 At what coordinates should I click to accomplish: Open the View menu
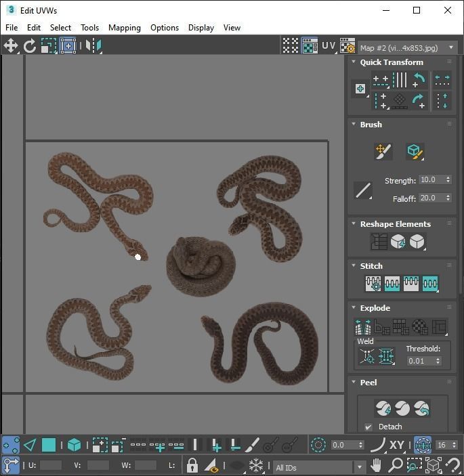[232, 28]
